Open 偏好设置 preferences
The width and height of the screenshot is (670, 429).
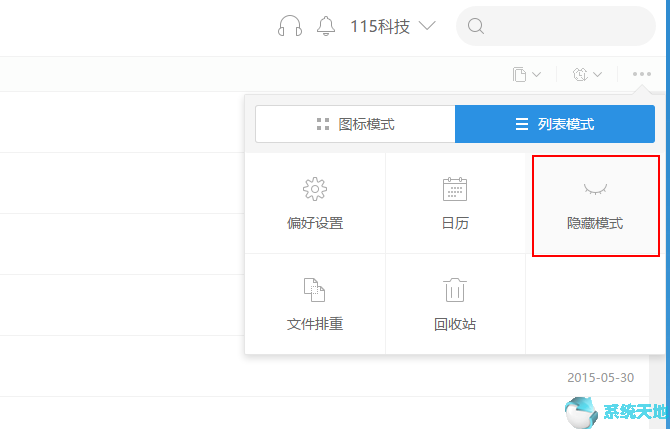click(315, 203)
